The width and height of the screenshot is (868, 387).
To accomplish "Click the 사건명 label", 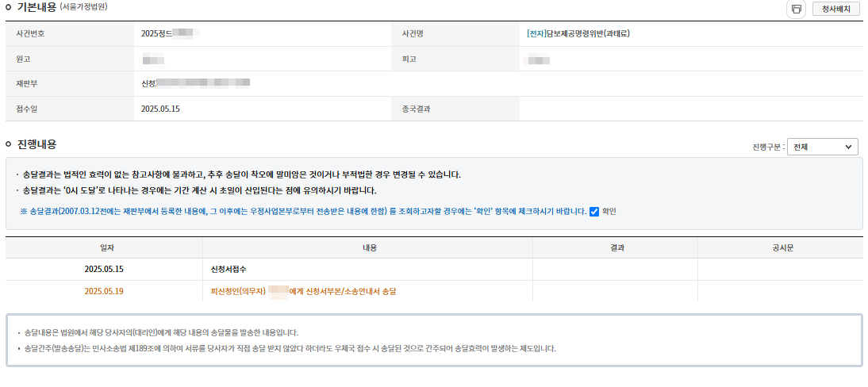I will [413, 34].
